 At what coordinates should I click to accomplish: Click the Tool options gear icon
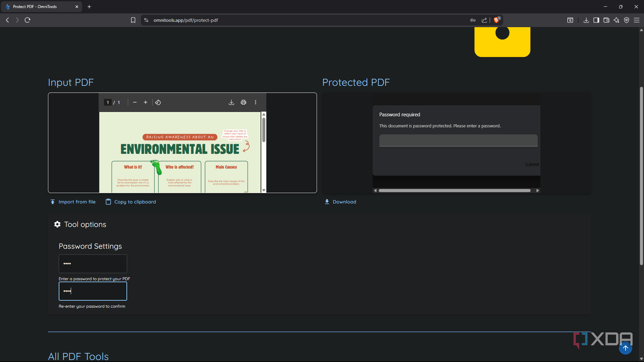click(57, 224)
